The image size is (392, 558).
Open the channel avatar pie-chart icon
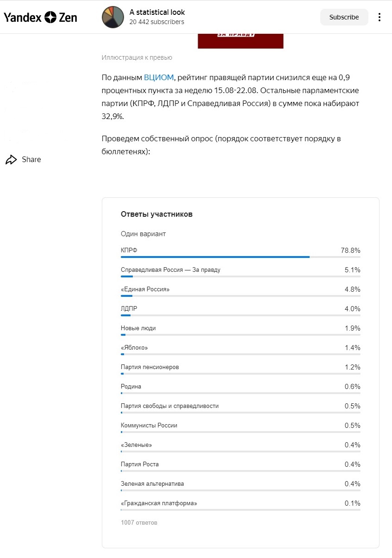click(113, 17)
